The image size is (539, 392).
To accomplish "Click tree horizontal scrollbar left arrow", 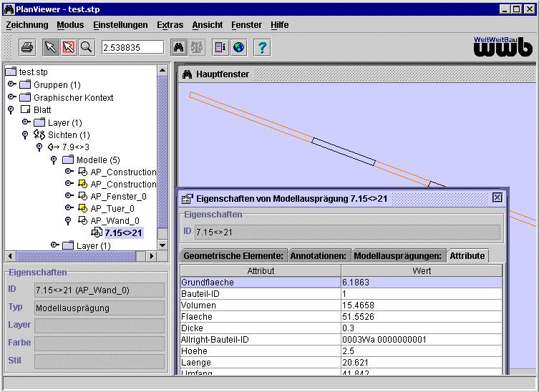I will click(10, 256).
